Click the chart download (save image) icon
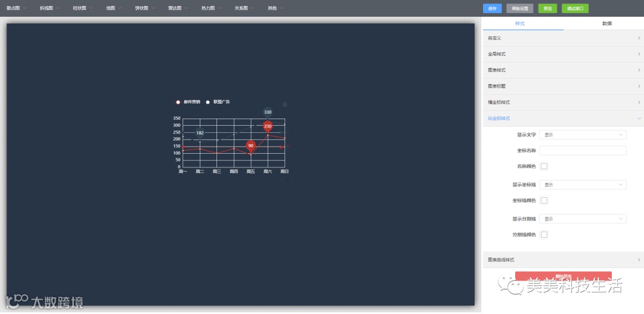This screenshot has width=644, height=314. pyautogui.click(x=284, y=104)
